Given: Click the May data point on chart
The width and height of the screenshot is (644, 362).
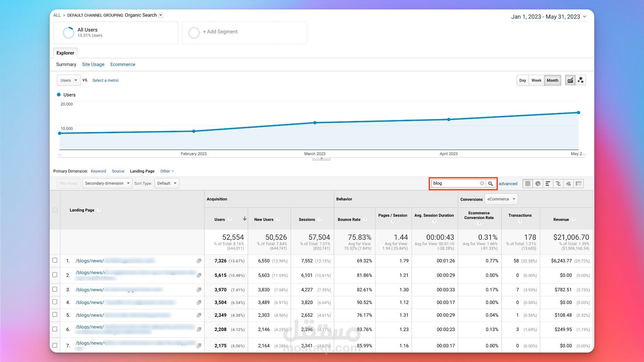Looking at the screenshot, I should (x=578, y=112).
